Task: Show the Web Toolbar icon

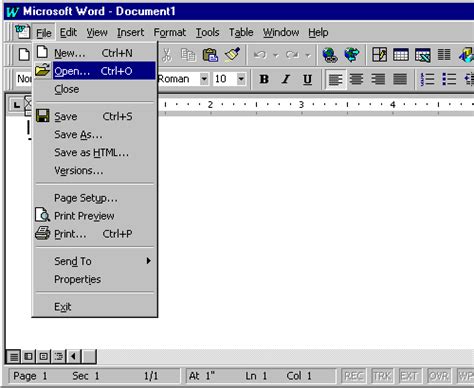Action: (x=352, y=55)
